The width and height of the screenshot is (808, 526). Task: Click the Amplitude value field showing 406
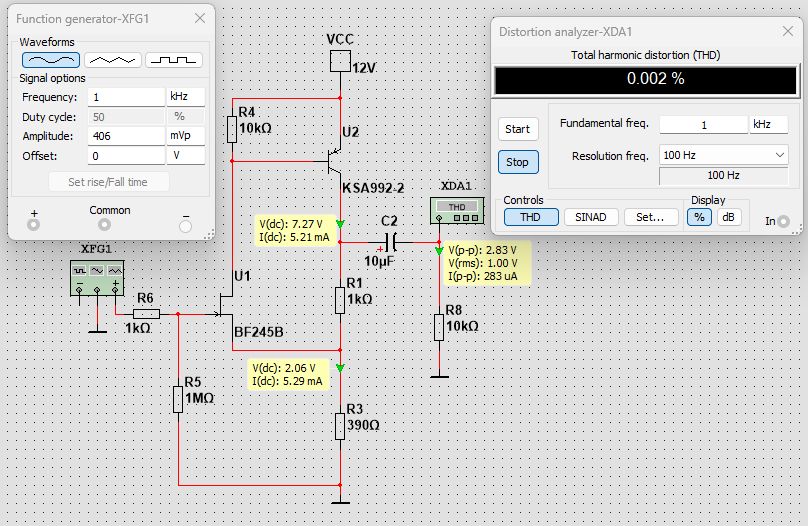tap(126, 136)
